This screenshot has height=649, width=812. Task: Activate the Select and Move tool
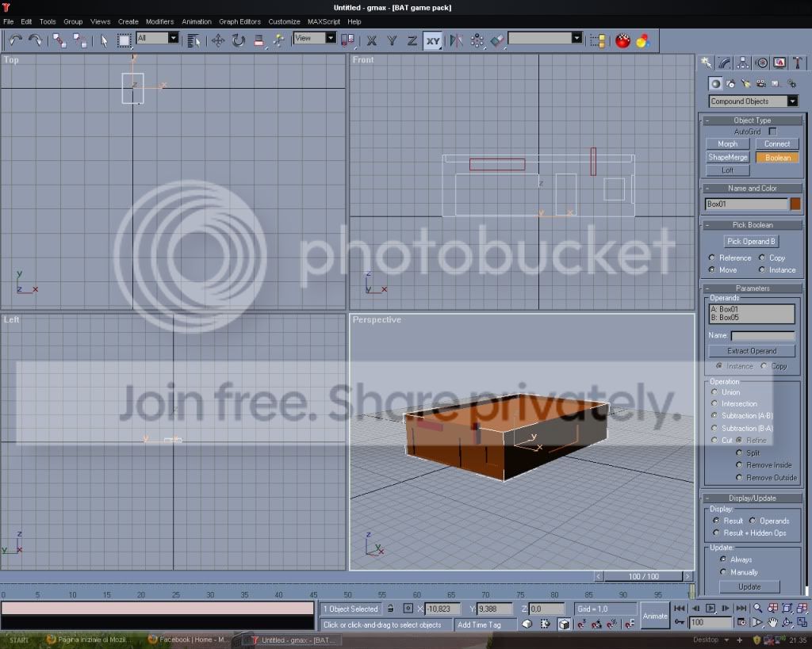point(218,40)
